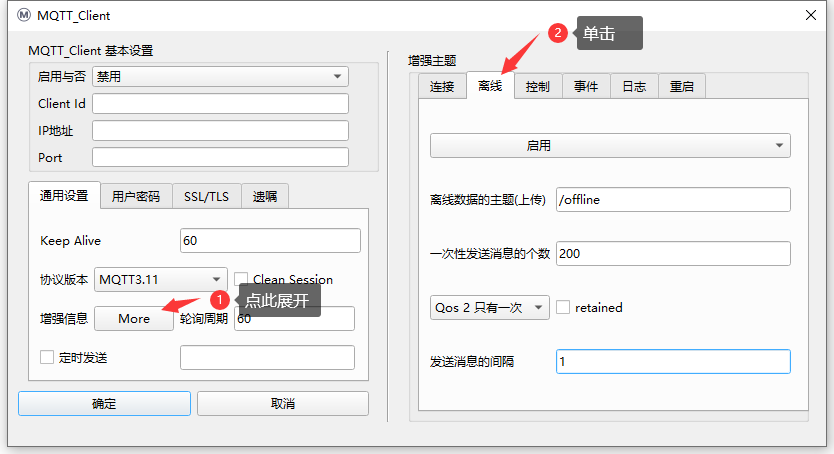Click the Client Id input field
The width and height of the screenshot is (834, 454).
[x=220, y=104]
